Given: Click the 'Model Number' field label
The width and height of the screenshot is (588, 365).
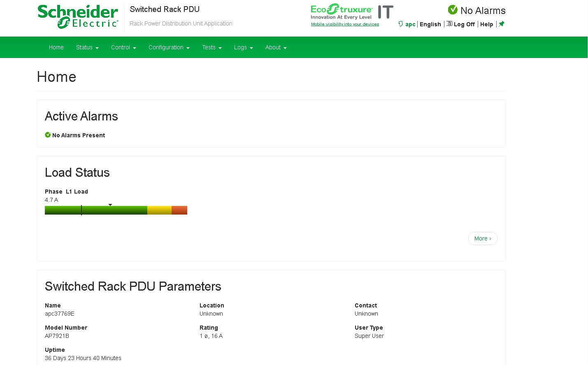Looking at the screenshot, I should click(x=66, y=328).
